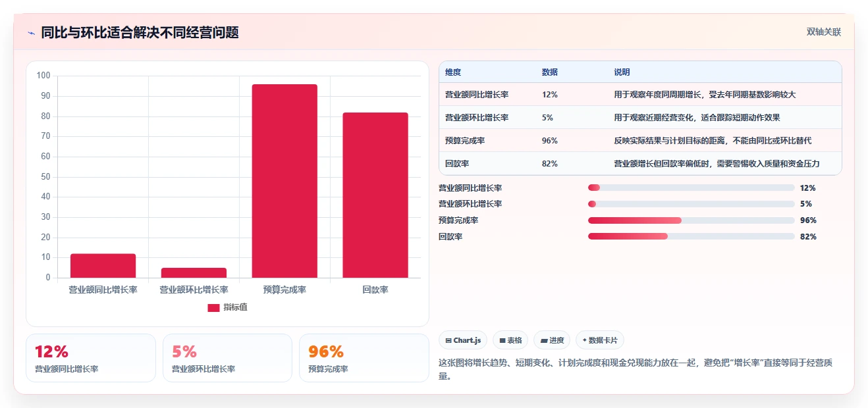This screenshot has width=868, height=408.
Task: Open the 96% 预算完成率 stat card
Action: click(x=364, y=358)
